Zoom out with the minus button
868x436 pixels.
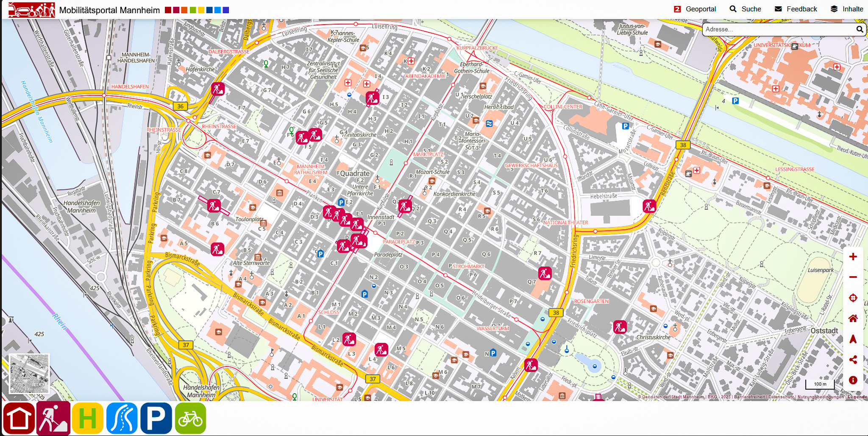(853, 277)
